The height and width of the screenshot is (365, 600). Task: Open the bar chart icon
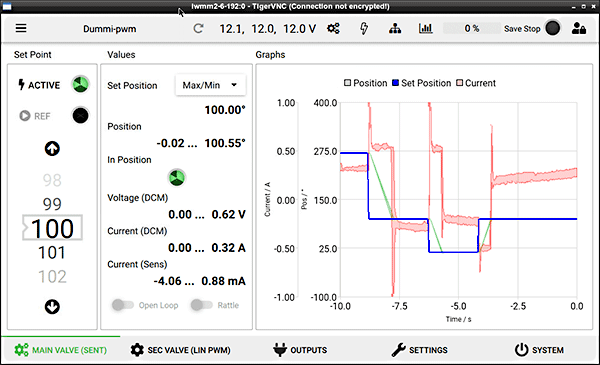coord(426,28)
